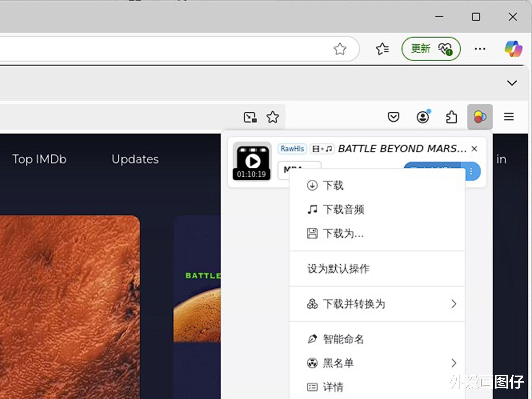This screenshot has height=399, width=532.
Task: Add Edge favorite with star icon
Action: [x=340, y=49]
